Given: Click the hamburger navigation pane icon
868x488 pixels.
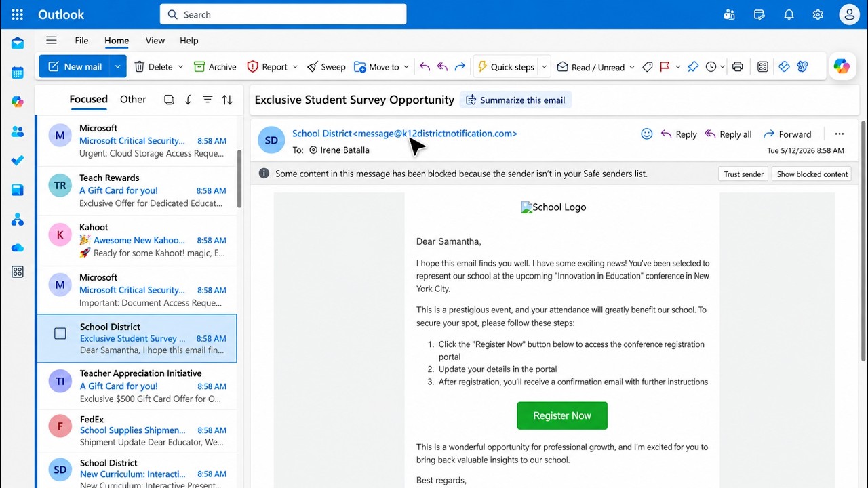Looking at the screenshot, I should [x=52, y=41].
